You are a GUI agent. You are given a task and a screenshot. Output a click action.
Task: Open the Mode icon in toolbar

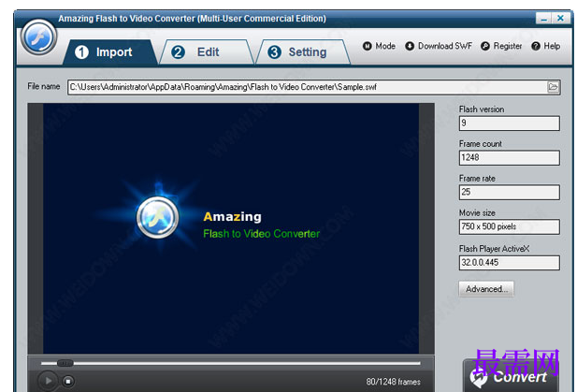pyautogui.click(x=367, y=46)
